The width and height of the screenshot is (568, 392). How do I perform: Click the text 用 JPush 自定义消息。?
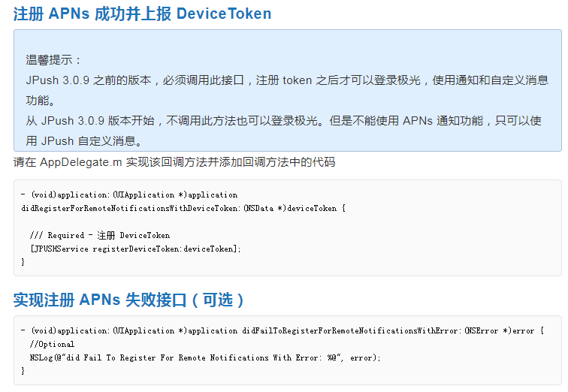click(84, 140)
